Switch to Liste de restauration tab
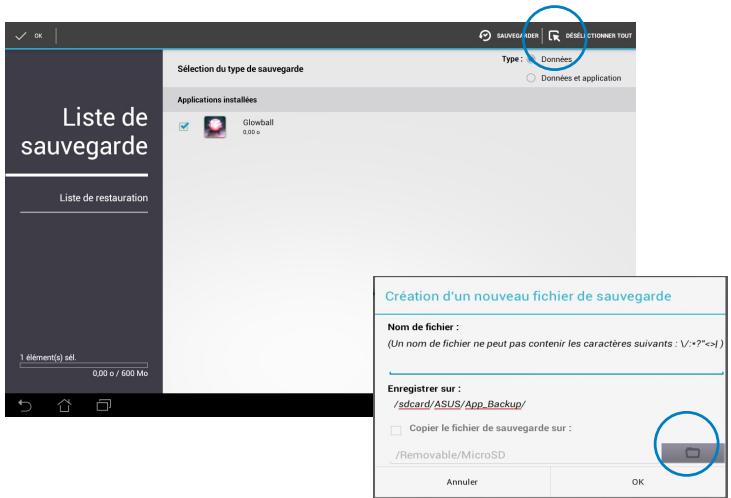 [103, 198]
